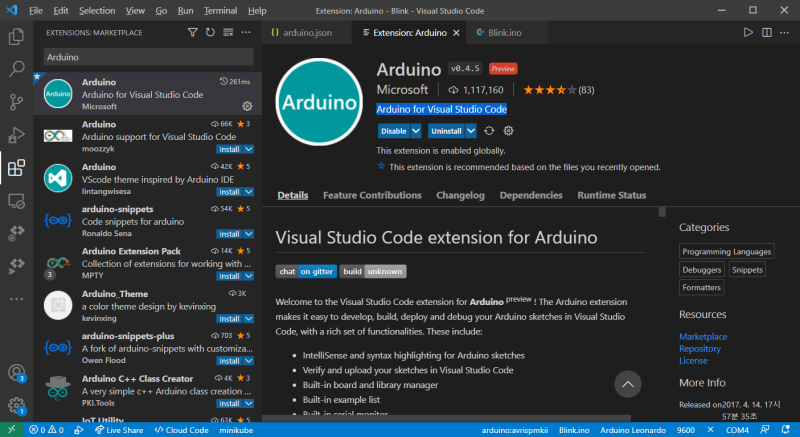
Task: Expand Uninstall button dropdown arrow
Action: tap(471, 131)
